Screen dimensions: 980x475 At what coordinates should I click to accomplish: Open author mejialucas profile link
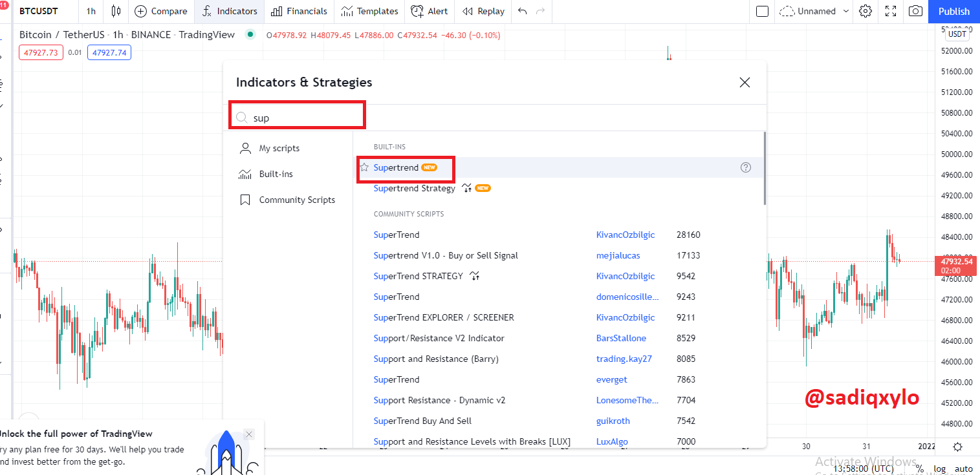click(618, 255)
